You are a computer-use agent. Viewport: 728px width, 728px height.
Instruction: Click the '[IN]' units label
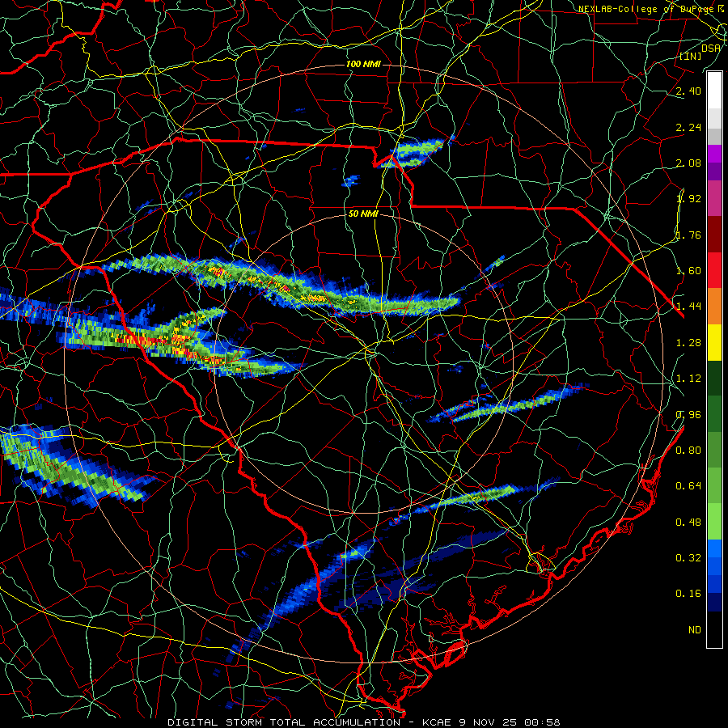[x=691, y=56]
